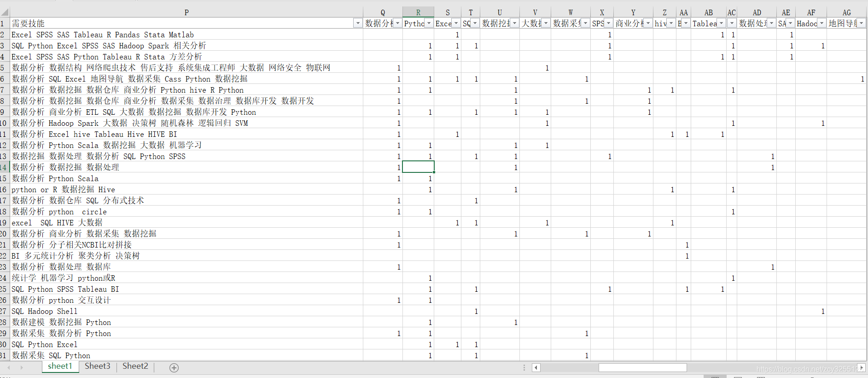Open the Hadoop column filter dropdown
868x378 pixels.
[821, 23]
